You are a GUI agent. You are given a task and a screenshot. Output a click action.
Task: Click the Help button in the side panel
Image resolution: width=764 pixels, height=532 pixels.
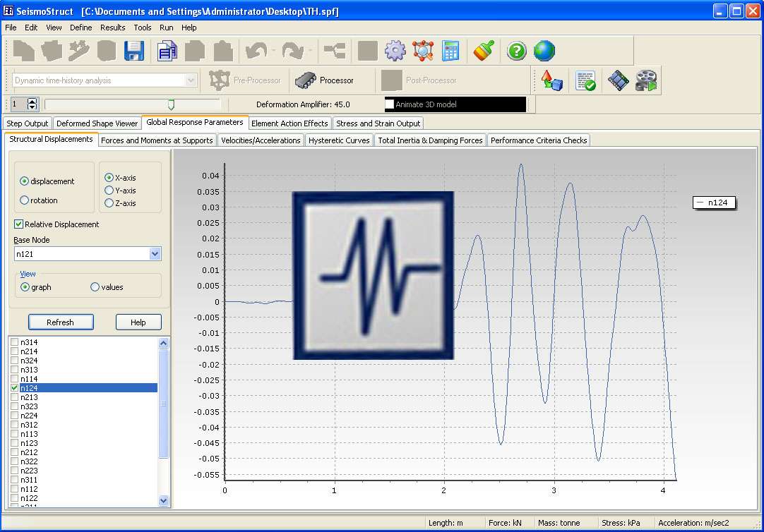138,322
